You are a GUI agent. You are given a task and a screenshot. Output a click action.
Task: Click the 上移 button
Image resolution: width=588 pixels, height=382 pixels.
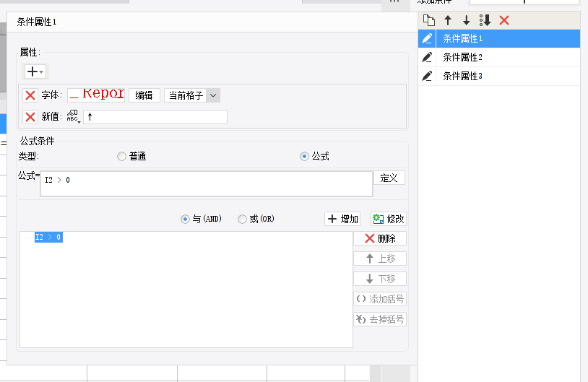(380, 259)
